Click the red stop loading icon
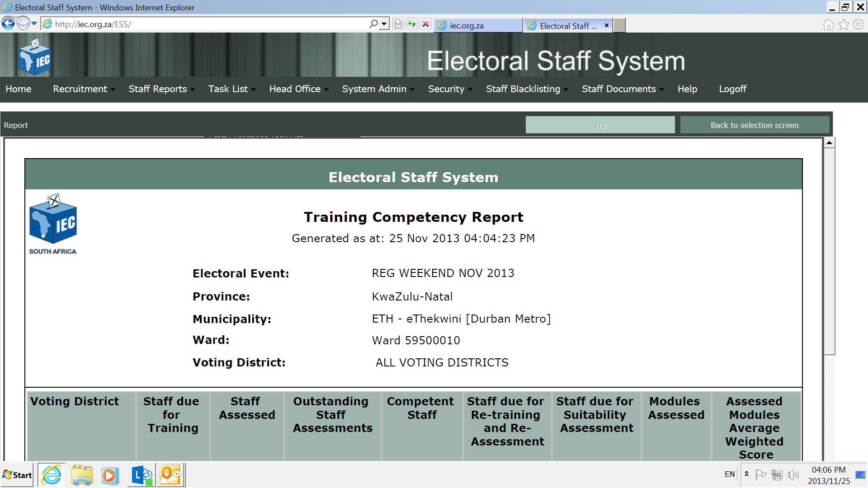 (425, 24)
